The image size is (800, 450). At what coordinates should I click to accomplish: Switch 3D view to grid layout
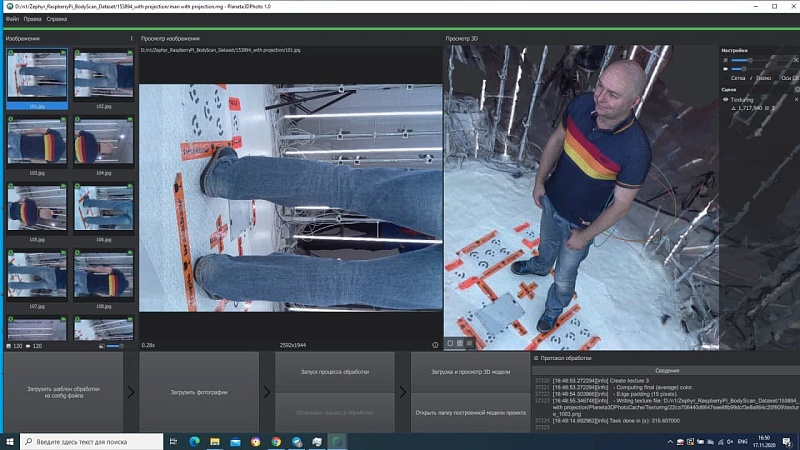[469, 343]
